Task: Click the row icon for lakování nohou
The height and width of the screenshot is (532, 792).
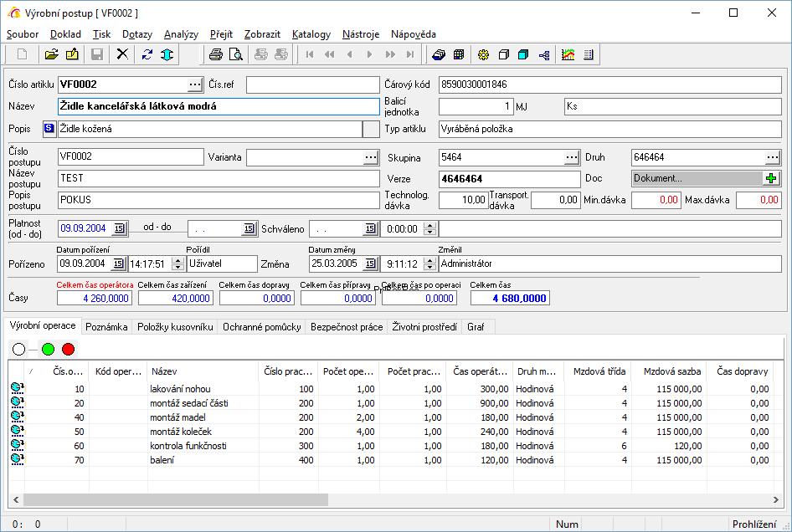Action: [17, 388]
